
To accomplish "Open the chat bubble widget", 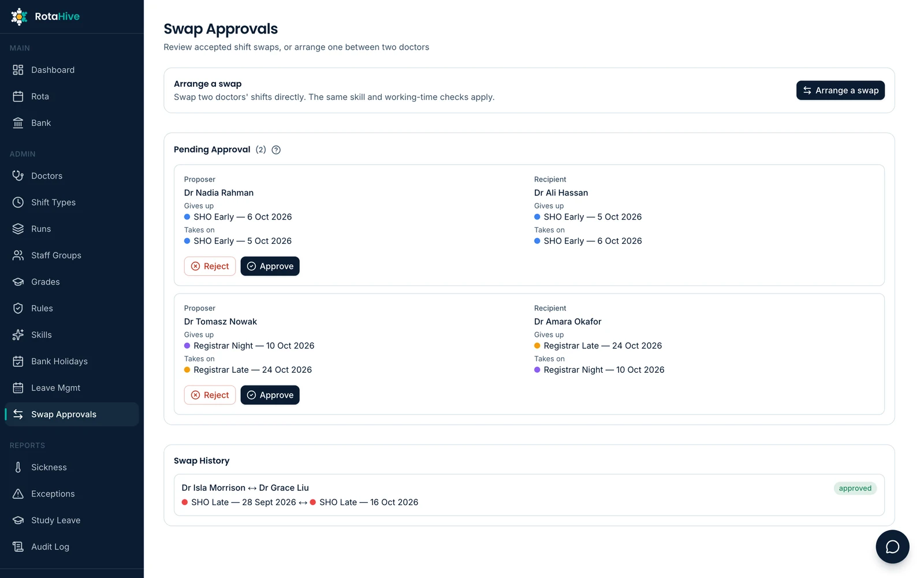I will pos(892,547).
